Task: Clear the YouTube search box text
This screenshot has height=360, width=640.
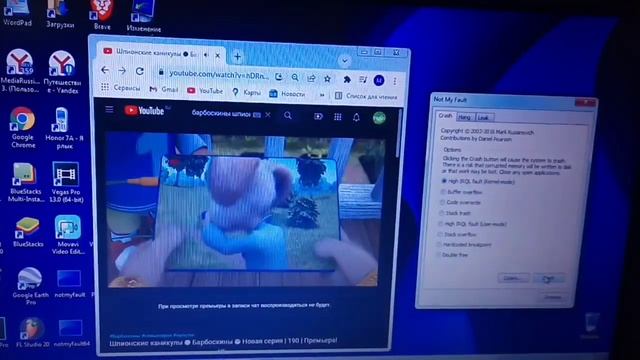Action: point(268,115)
